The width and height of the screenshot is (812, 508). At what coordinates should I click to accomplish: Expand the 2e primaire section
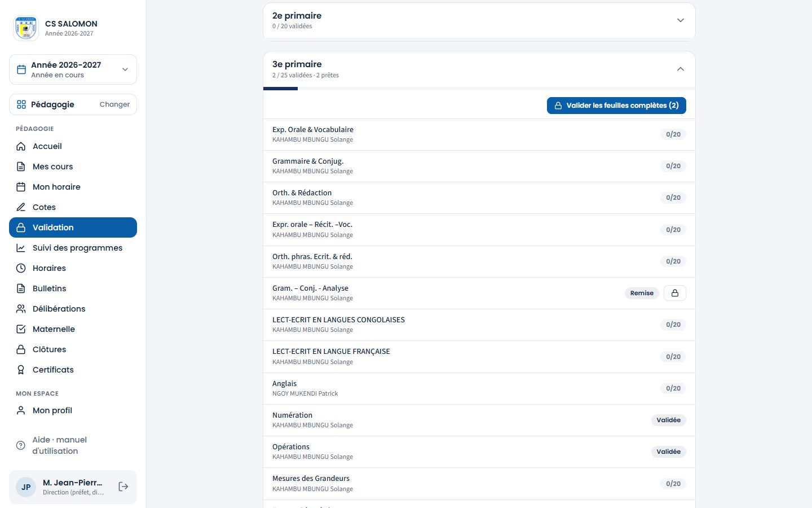pyautogui.click(x=479, y=20)
